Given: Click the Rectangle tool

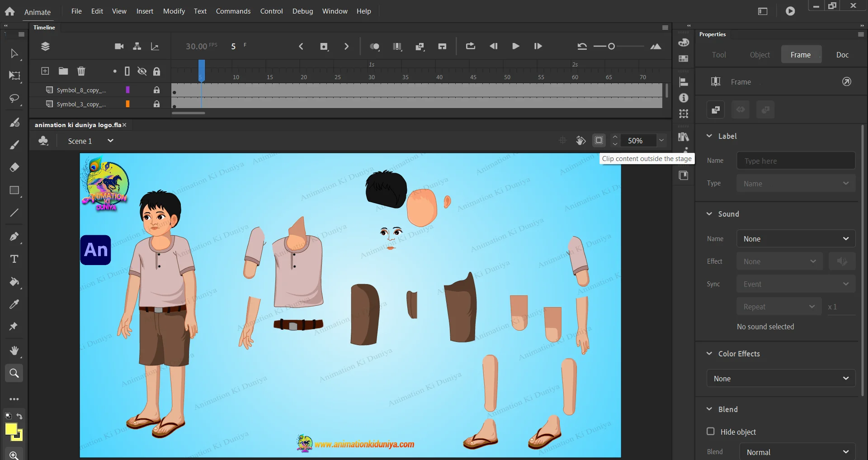Looking at the screenshot, I should click(14, 190).
